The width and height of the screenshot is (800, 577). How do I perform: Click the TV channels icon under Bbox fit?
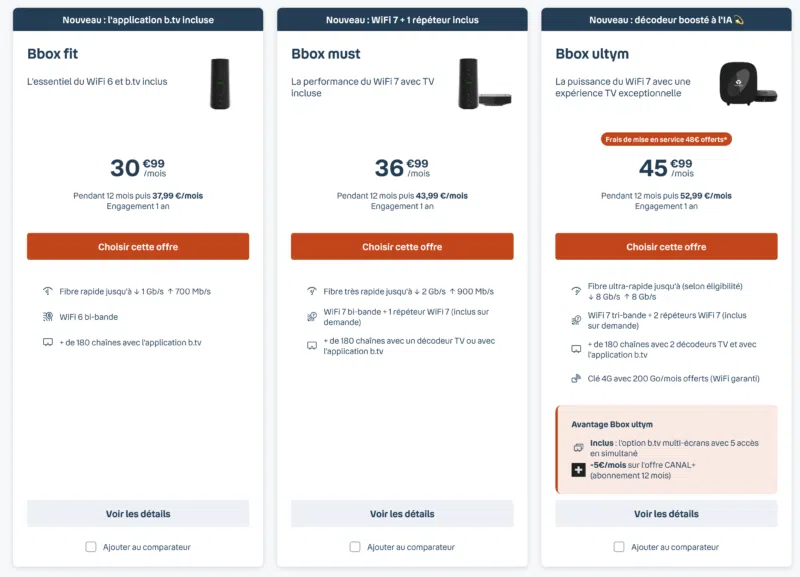coord(47,342)
